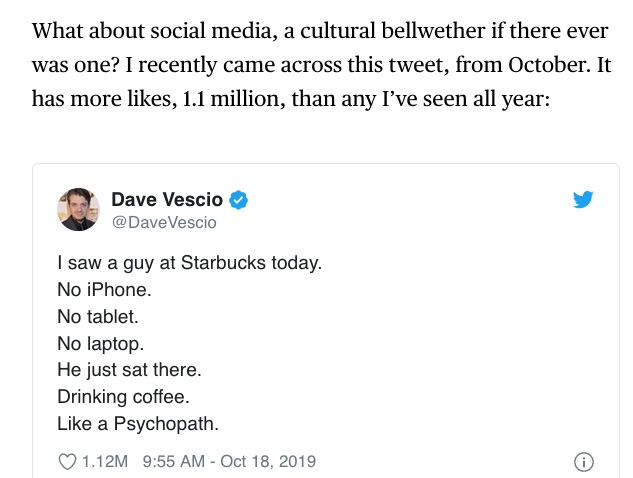This screenshot has width=633, height=478.
Task: Open the 9:55 AM - Oct 18, 2019 timestamp
Action: (229, 461)
